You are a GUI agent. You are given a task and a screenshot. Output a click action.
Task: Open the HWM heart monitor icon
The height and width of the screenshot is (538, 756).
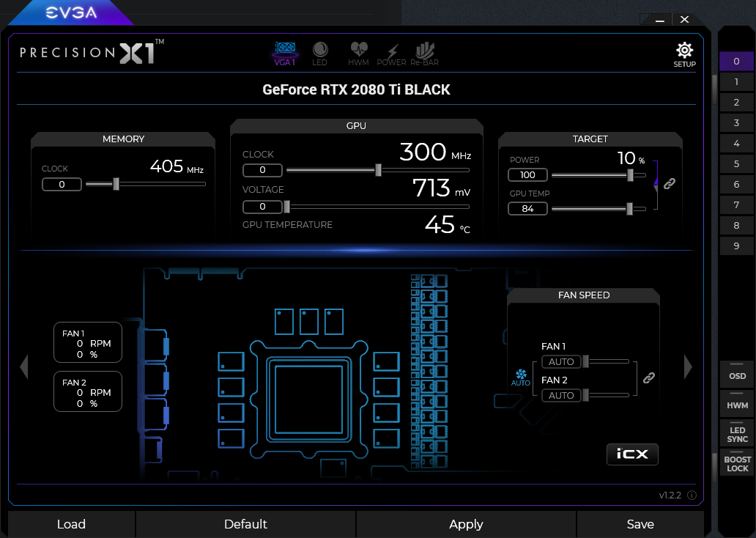point(358,54)
